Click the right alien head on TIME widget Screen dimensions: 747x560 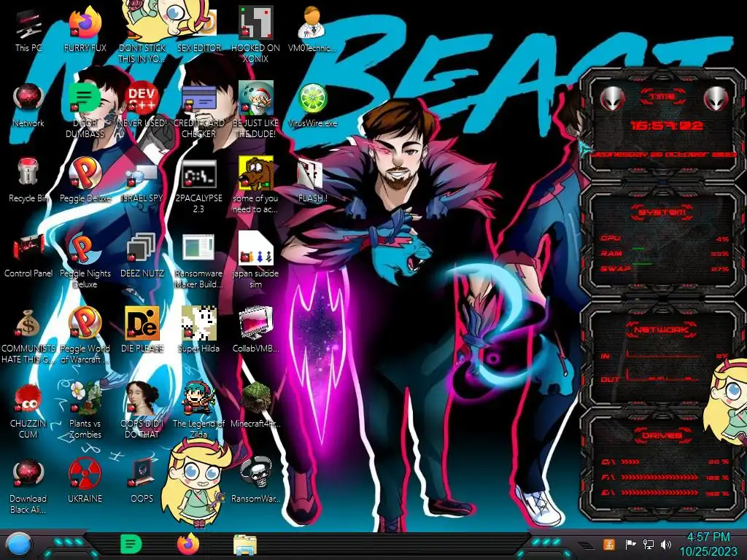click(716, 99)
